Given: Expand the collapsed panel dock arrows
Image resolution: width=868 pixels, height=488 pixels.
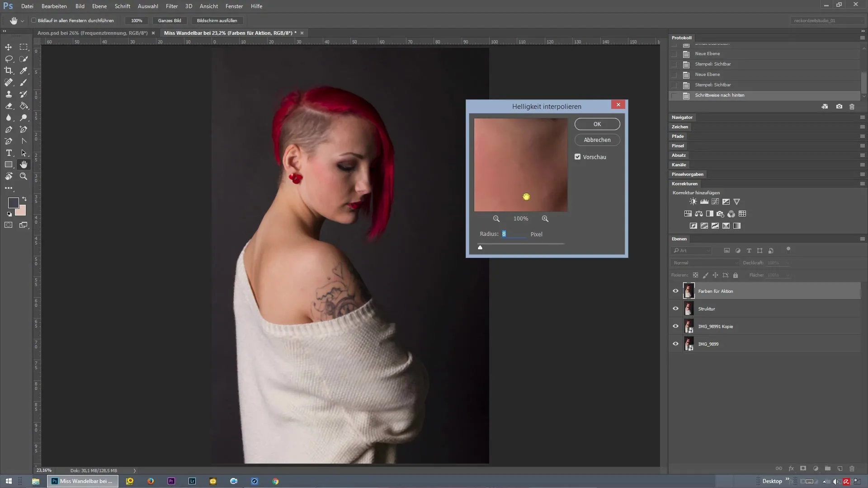Looking at the screenshot, I should 863,31.
